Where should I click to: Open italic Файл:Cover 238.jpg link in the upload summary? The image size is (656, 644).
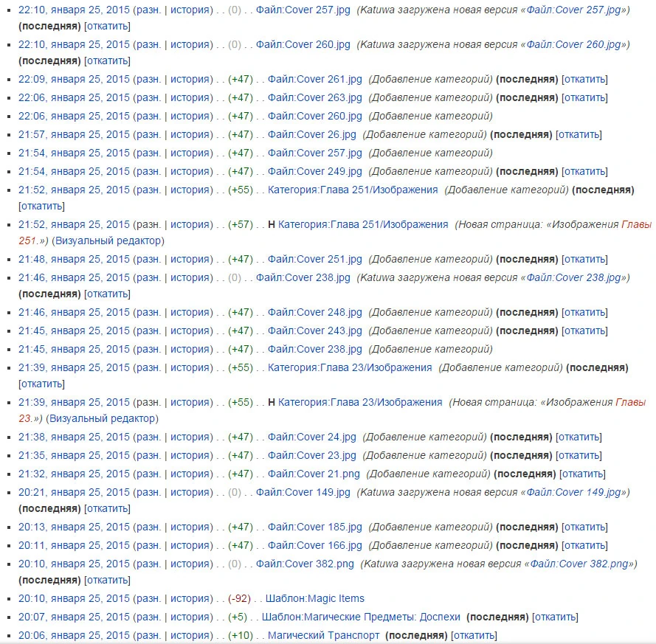pos(573,277)
